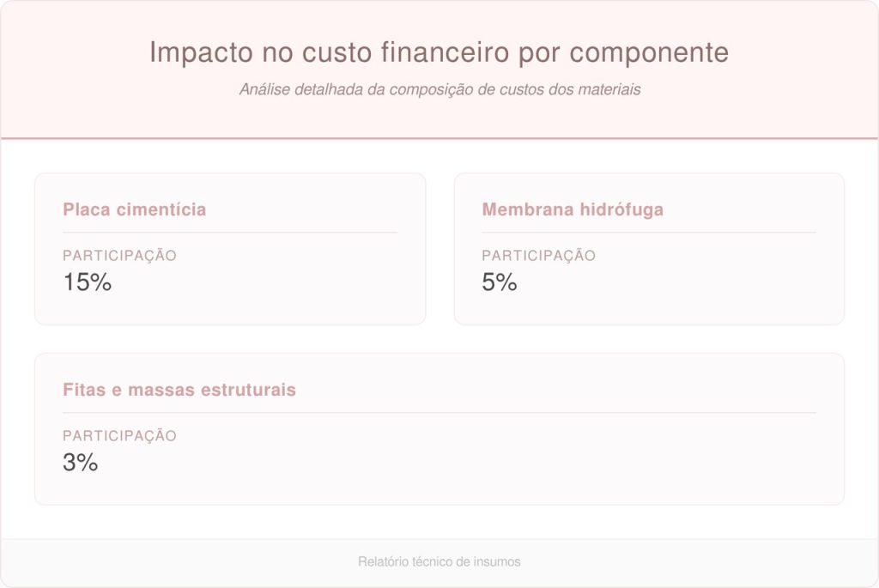Click PARTICIPAÇÃO label under Membrana hidrófuga
This screenshot has height=588, width=879.
(538, 256)
